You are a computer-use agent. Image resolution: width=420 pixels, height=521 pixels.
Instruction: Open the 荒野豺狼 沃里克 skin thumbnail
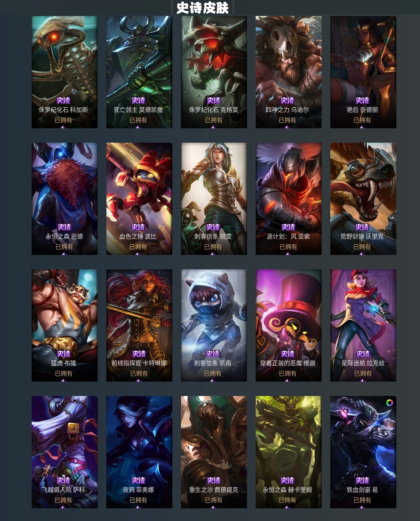[x=363, y=199]
